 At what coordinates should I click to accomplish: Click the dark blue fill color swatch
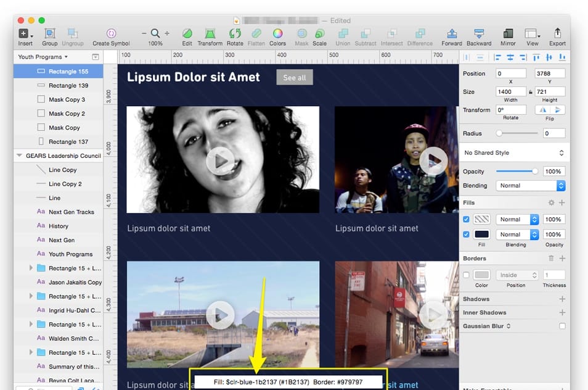pyautogui.click(x=481, y=234)
